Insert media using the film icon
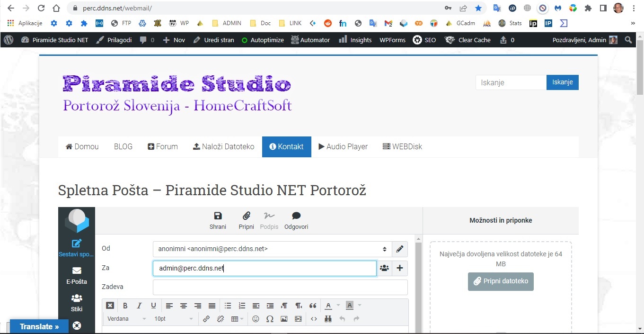Image resolution: width=644 pixels, height=334 pixels. point(298,319)
